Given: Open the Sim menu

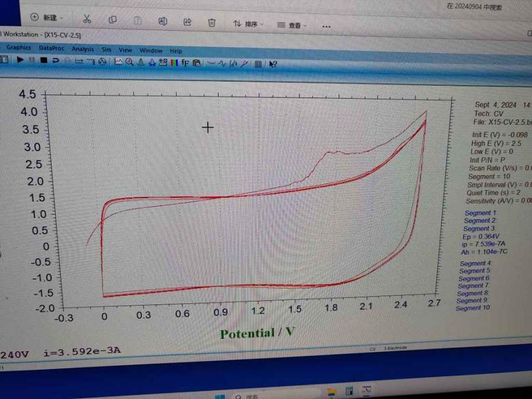Looking at the screenshot, I should coord(106,50).
